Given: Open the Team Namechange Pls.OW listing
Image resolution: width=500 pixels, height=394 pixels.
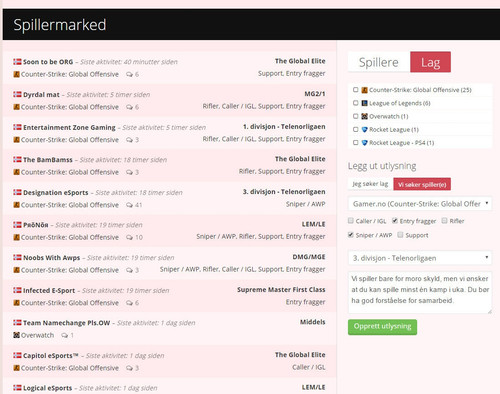Looking at the screenshot, I should [66, 323].
